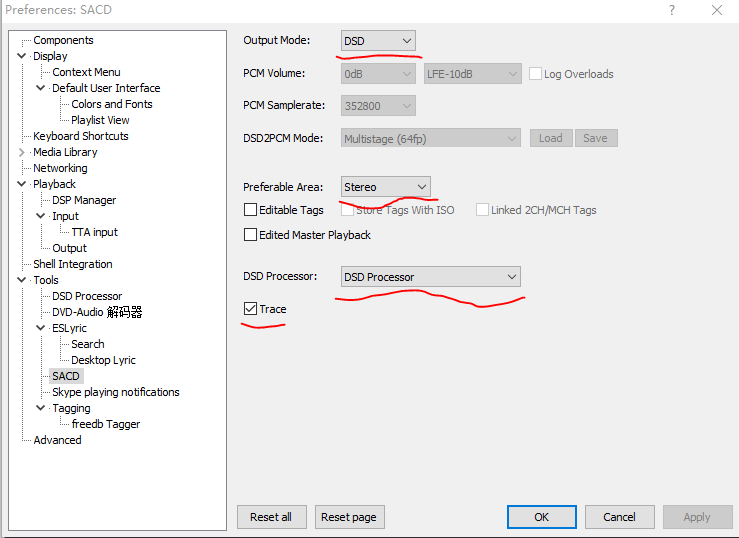Collapse the Playback tree node

(22, 184)
